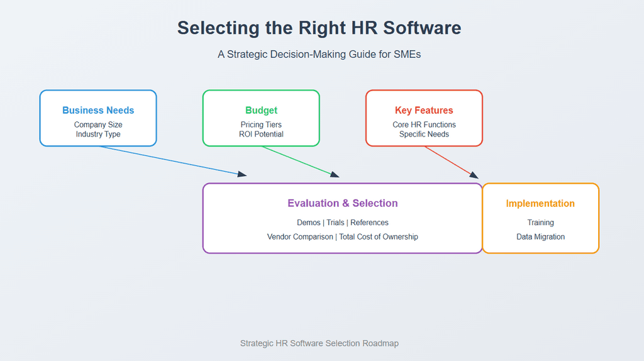644x361 pixels.
Task: Select the 'Company Size' text
Action: (98, 125)
